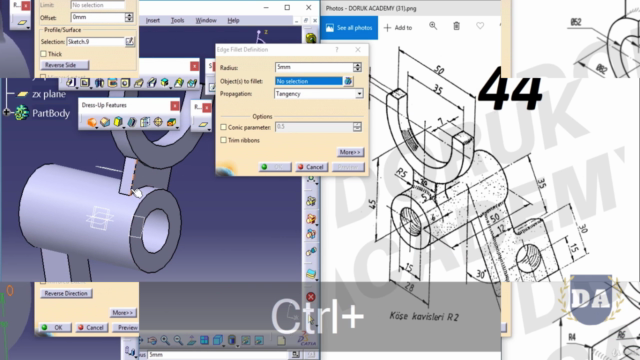Click the Zoom Out magnifier in CATIA toolbar

178,340
